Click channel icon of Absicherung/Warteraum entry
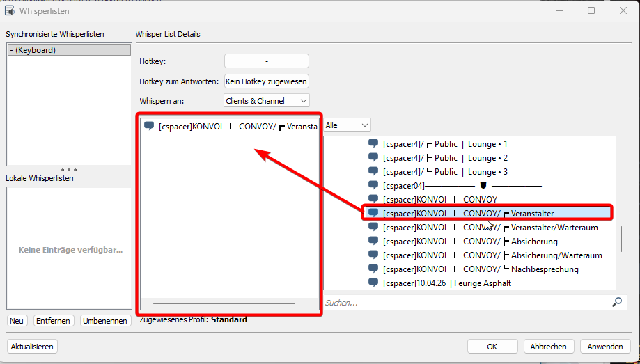This screenshot has width=640, height=364. click(373, 255)
